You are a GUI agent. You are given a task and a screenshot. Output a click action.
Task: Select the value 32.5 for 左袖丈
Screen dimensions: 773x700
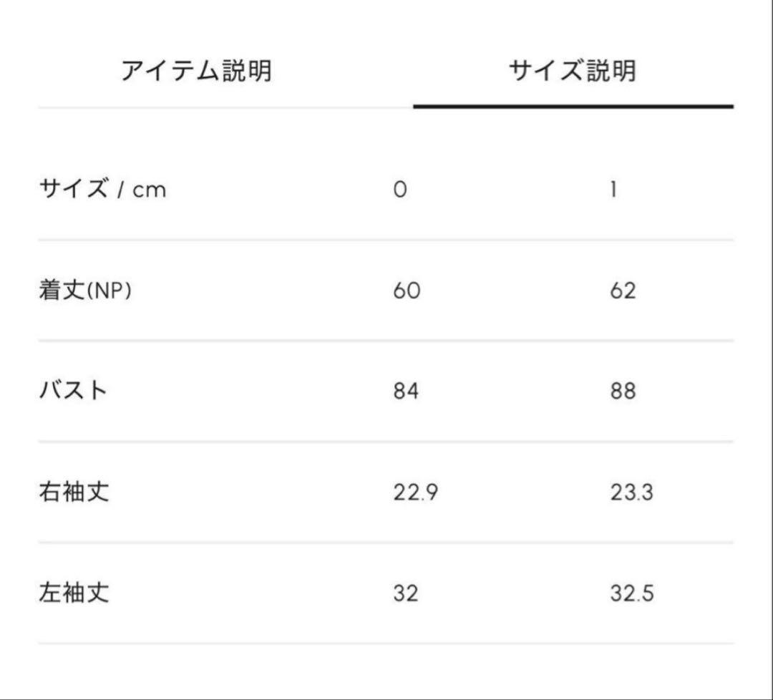click(x=633, y=591)
